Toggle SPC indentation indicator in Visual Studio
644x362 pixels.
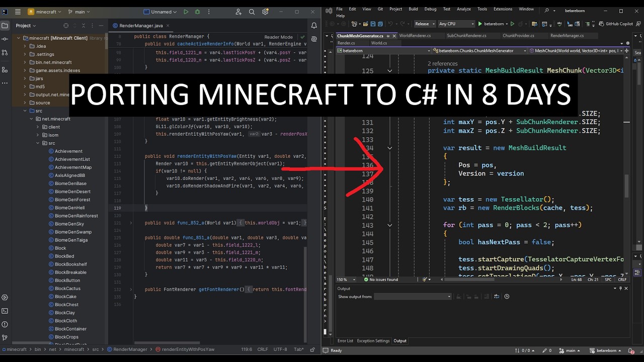tap(608, 280)
